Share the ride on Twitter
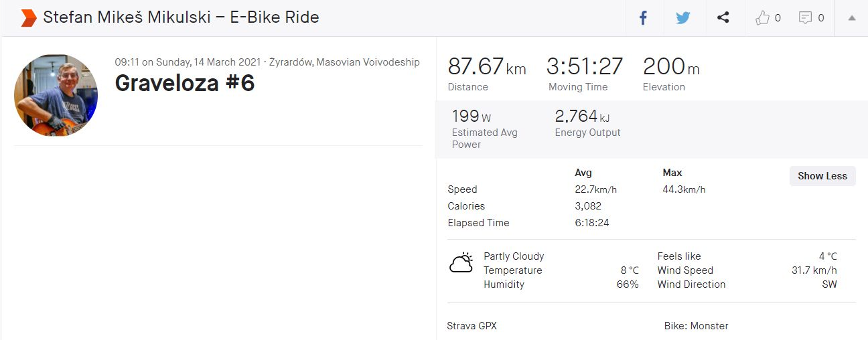 682,18
